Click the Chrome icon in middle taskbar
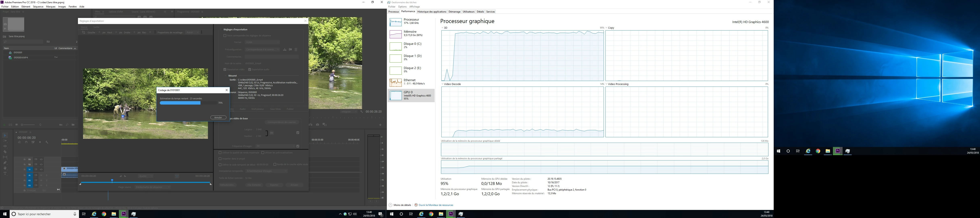The height and width of the screenshot is (218, 980). tap(431, 214)
